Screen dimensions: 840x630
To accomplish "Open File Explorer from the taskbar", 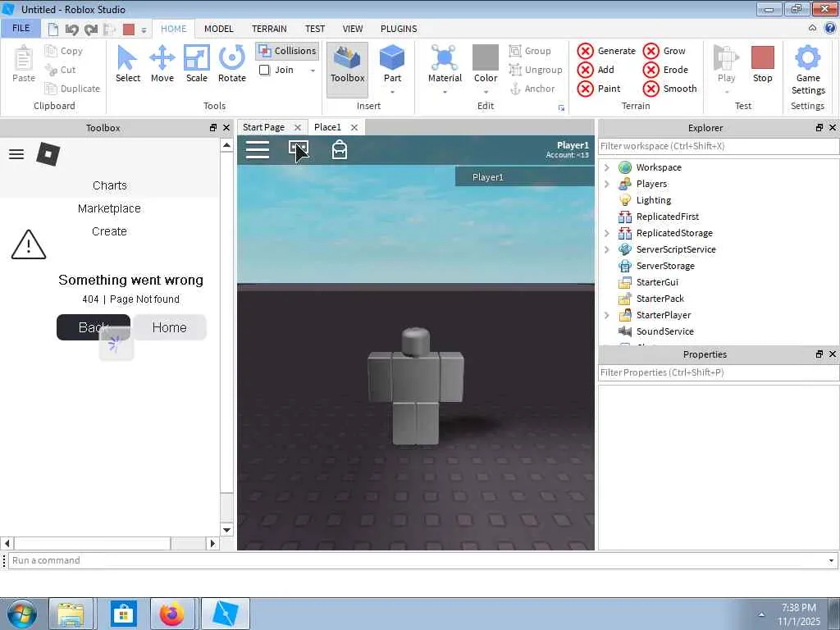I will coord(71,614).
